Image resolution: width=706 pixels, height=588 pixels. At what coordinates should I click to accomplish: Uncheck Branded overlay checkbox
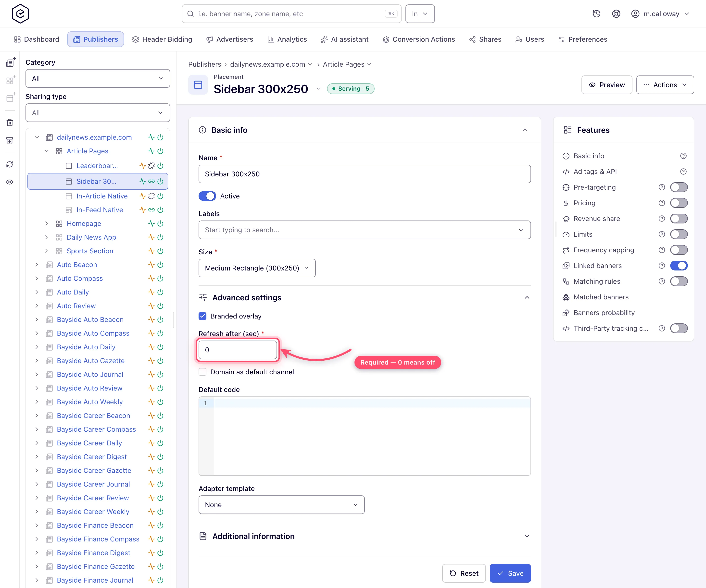(x=202, y=316)
